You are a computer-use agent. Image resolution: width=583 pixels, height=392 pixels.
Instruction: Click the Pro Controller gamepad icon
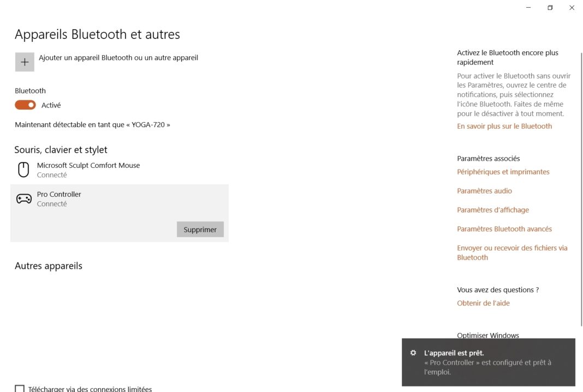(x=24, y=198)
